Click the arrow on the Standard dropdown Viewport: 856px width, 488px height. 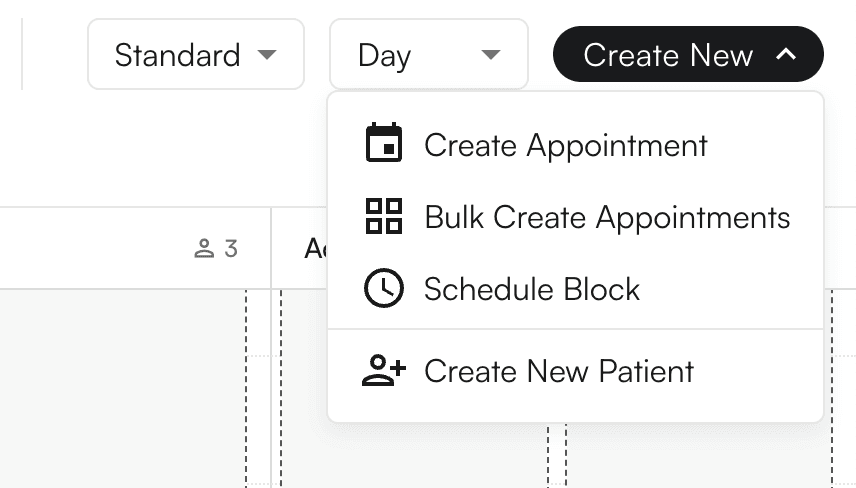tap(267, 54)
